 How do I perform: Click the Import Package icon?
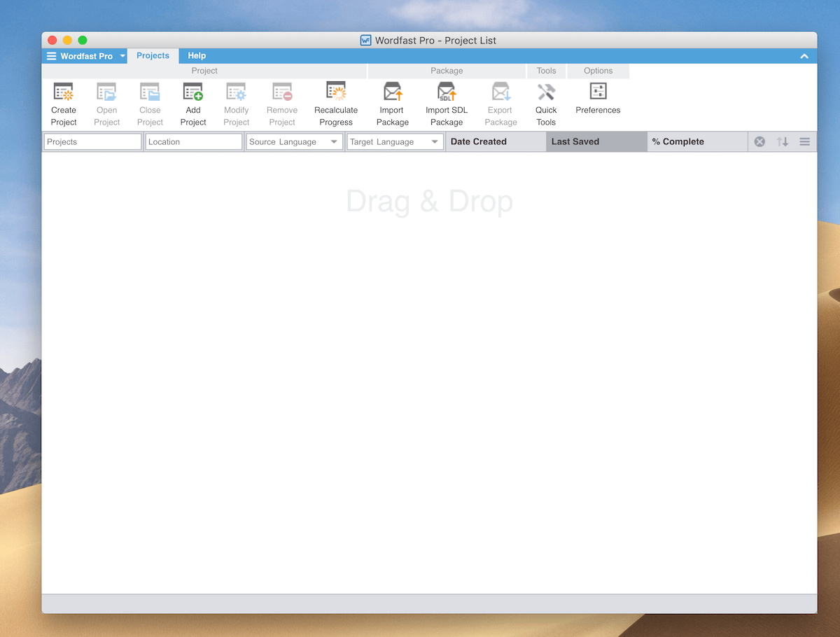point(393,92)
